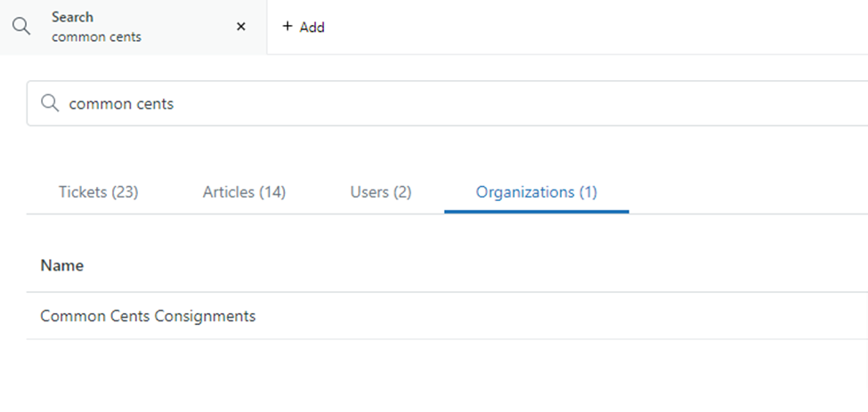Click the common cents subtitle in the top tab
Screen dimensions: 868x412
pos(96,37)
